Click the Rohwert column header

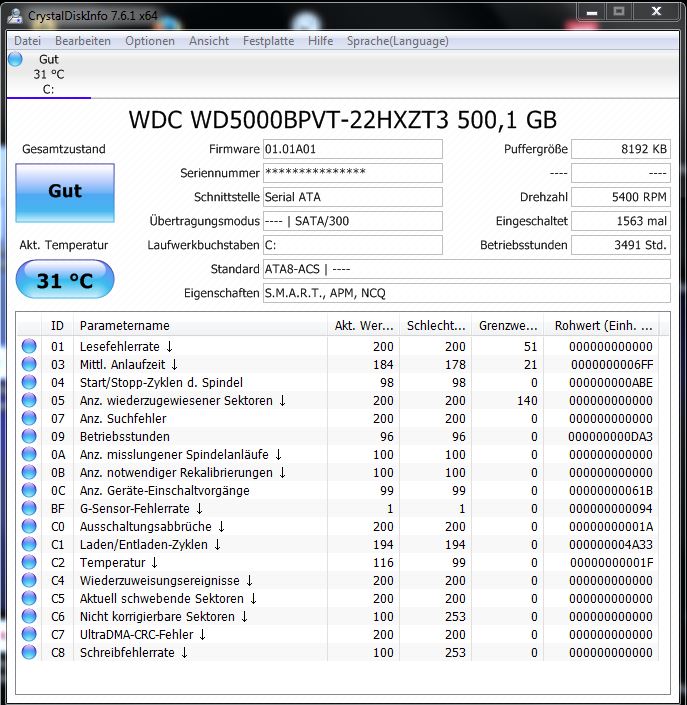[x=602, y=326]
